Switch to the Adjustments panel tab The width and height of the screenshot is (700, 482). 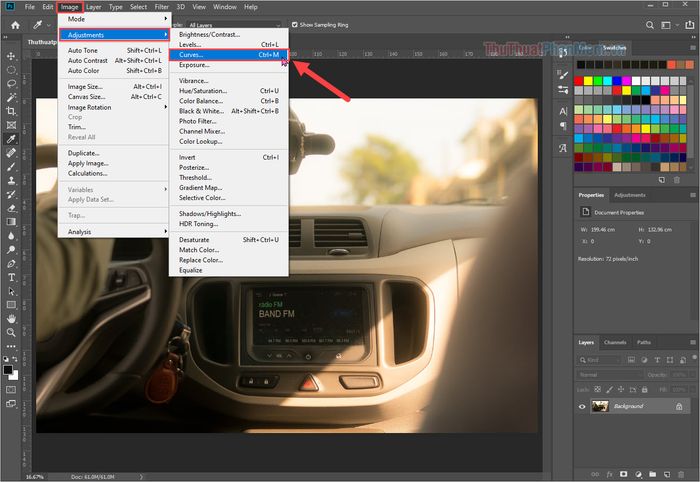[629, 195]
